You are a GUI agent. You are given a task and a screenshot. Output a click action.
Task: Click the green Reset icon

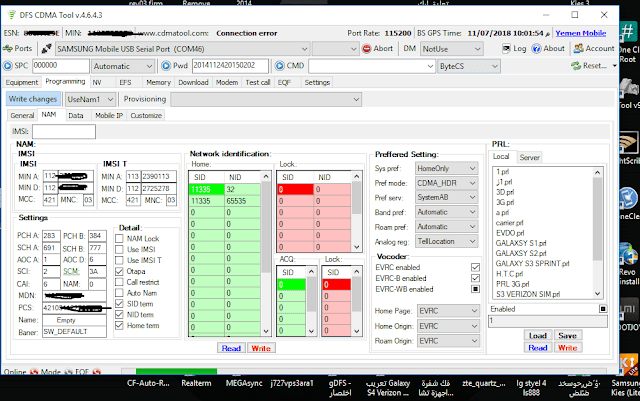point(576,66)
